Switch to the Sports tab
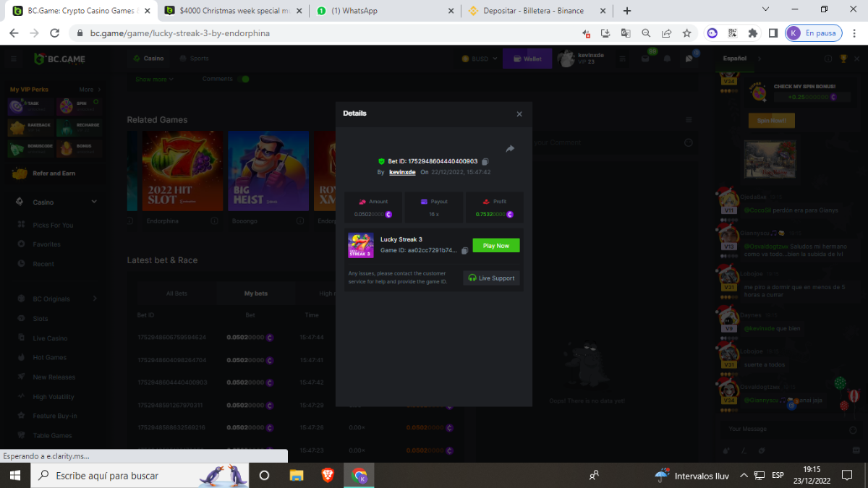 click(195, 59)
